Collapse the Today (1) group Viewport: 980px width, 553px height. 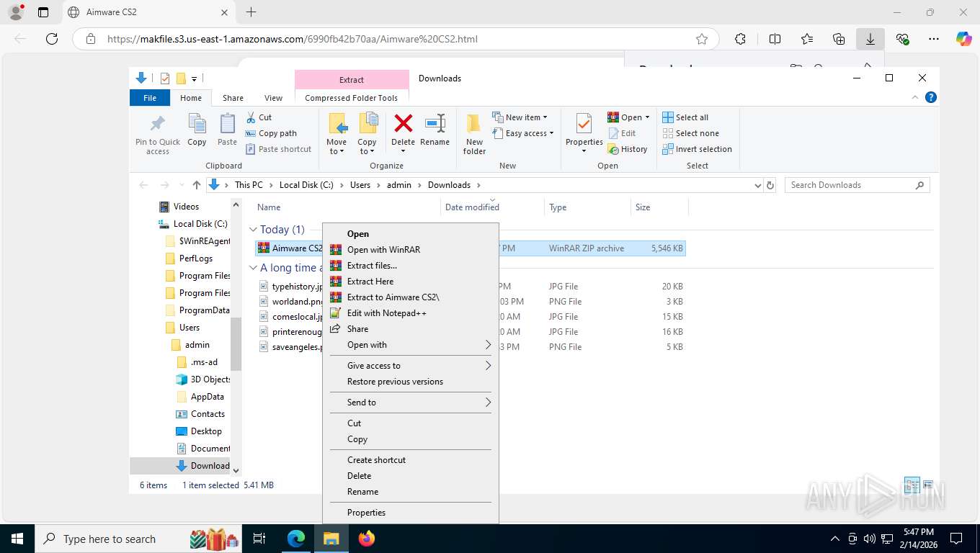click(253, 230)
